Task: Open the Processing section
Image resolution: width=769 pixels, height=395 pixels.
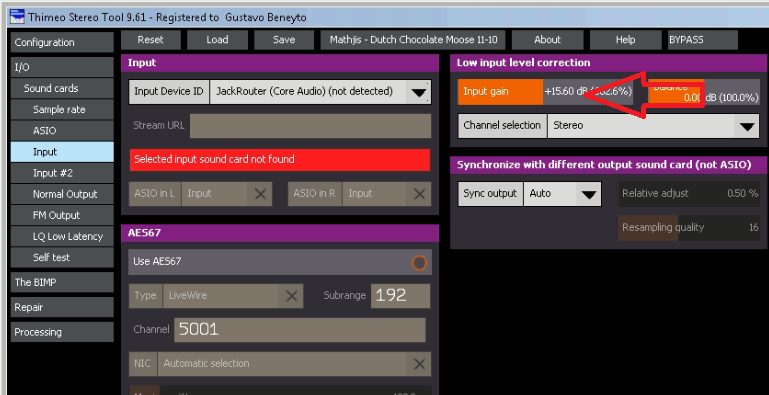Action: point(62,332)
